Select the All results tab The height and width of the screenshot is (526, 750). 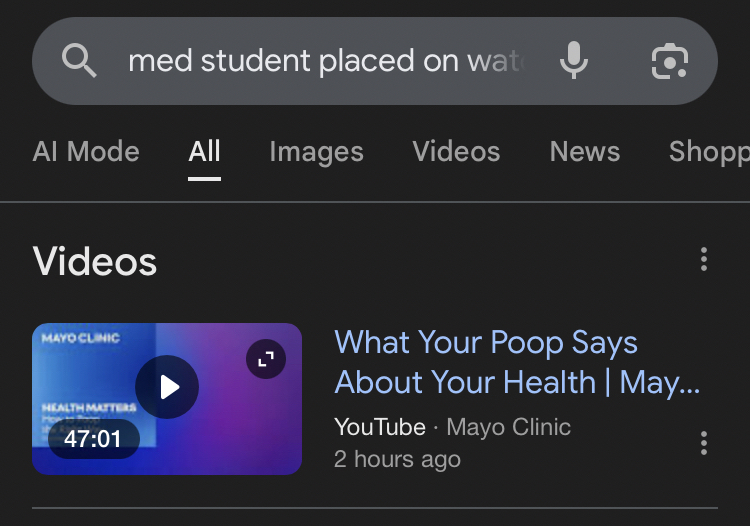point(204,152)
